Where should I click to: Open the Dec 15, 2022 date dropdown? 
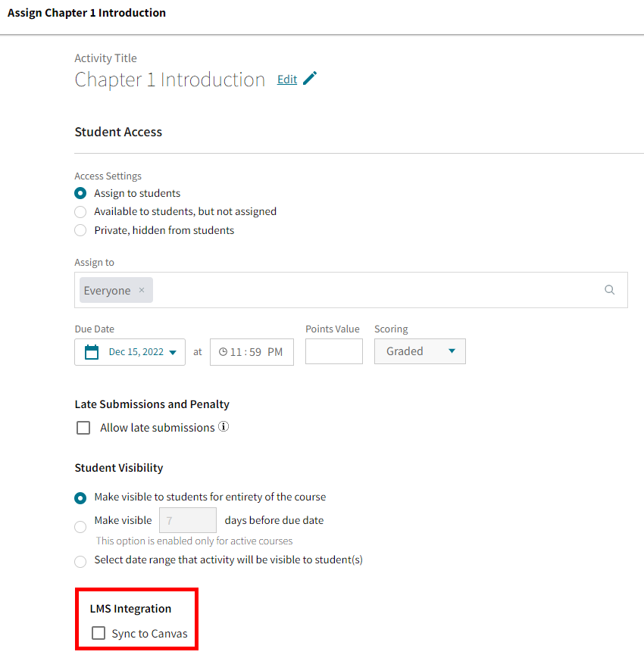coord(172,351)
